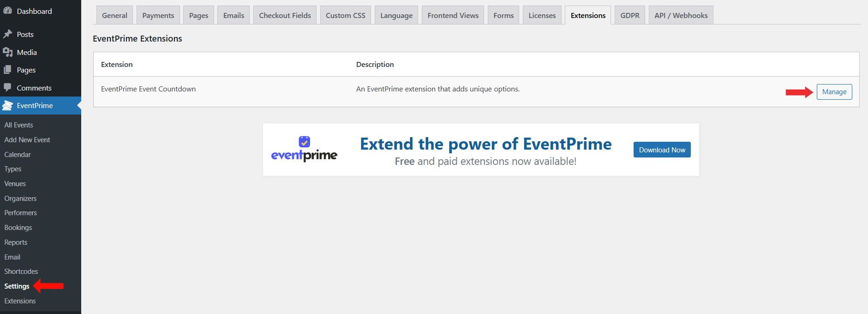
Task: Click the EventPrime menu icon
Action: 7,106
